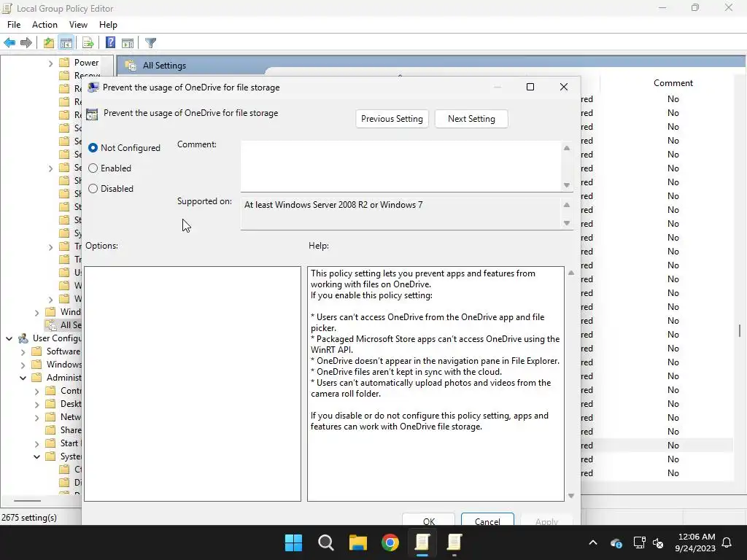Click inside the Comment text box
Viewport: 747px width, 560px height.
[401, 166]
